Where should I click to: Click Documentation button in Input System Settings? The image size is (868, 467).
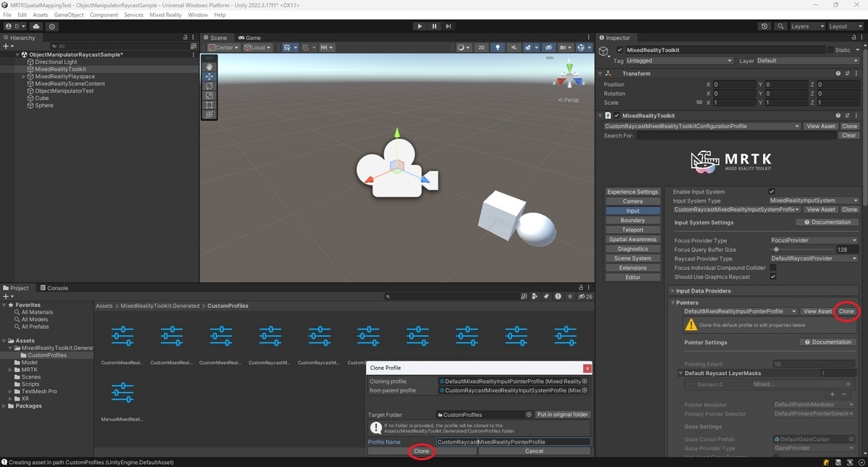[x=827, y=222]
